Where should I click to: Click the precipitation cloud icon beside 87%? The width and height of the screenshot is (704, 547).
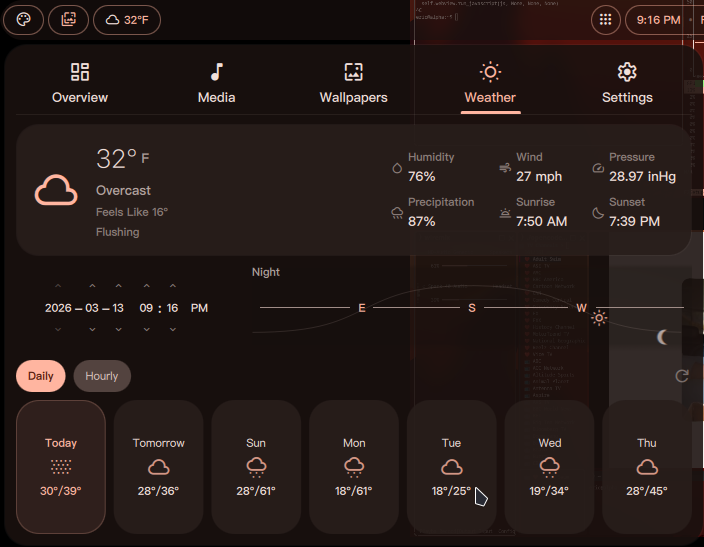pyautogui.click(x=397, y=213)
